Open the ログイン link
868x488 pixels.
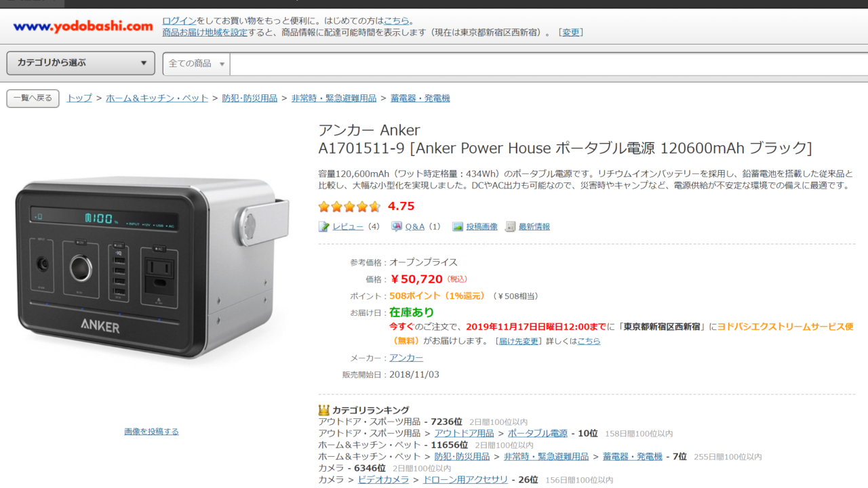click(179, 21)
